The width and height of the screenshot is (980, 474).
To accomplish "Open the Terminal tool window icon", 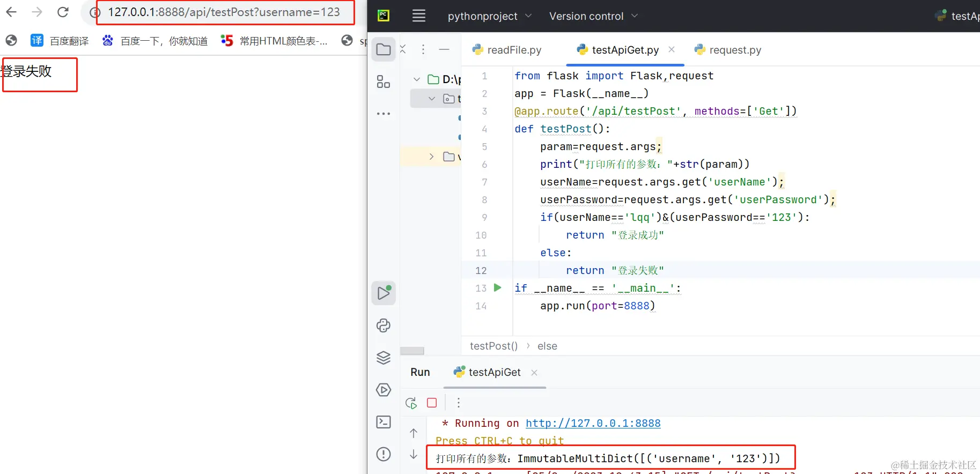I will pyautogui.click(x=384, y=422).
